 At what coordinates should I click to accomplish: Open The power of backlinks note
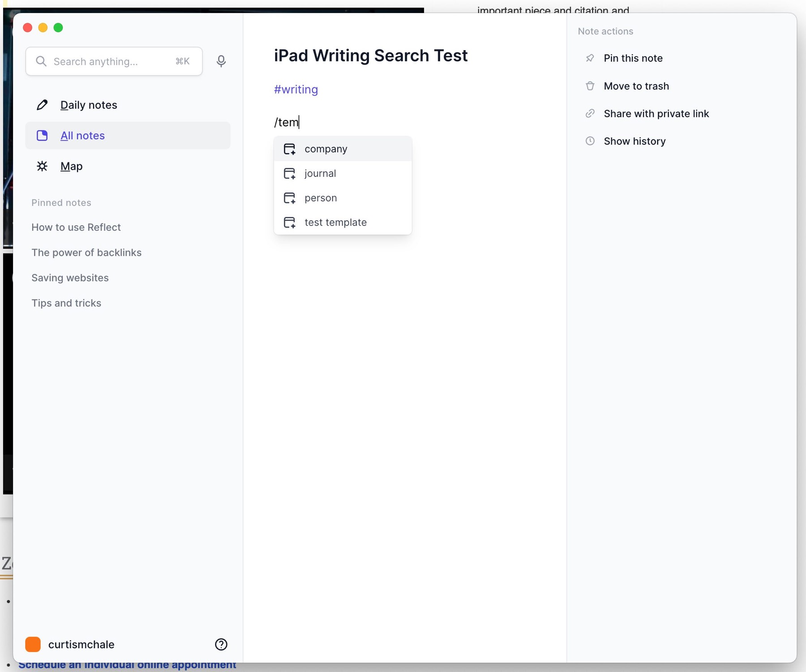click(x=86, y=253)
